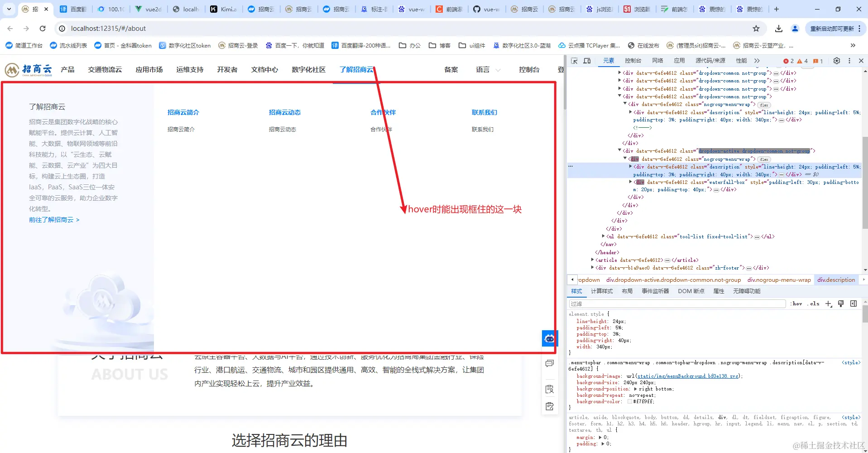Open 招商云简介 submenu link

point(181,130)
